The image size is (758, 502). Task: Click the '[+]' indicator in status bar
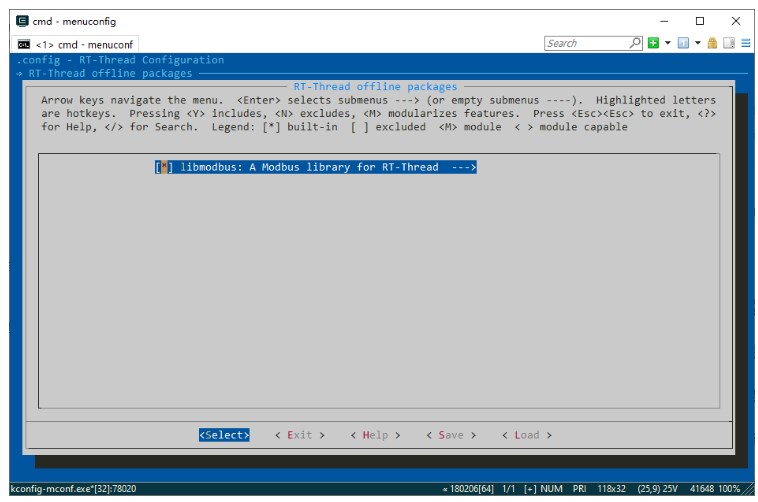[530, 488]
